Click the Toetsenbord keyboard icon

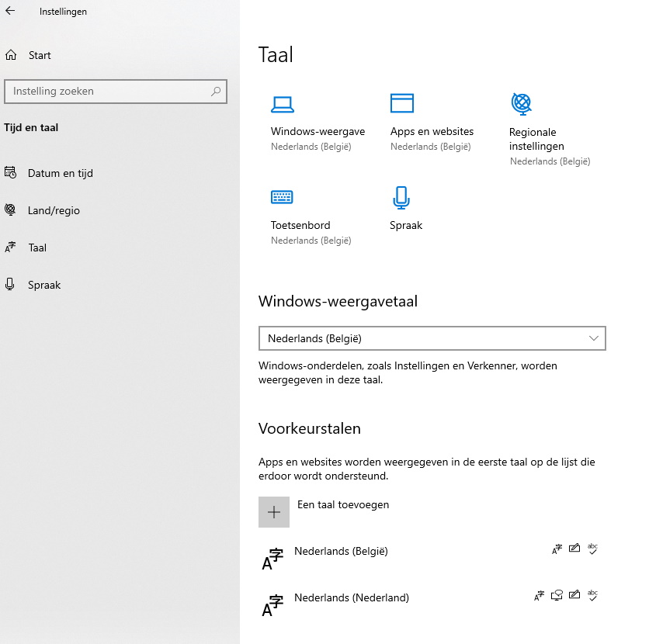(282, 197)
